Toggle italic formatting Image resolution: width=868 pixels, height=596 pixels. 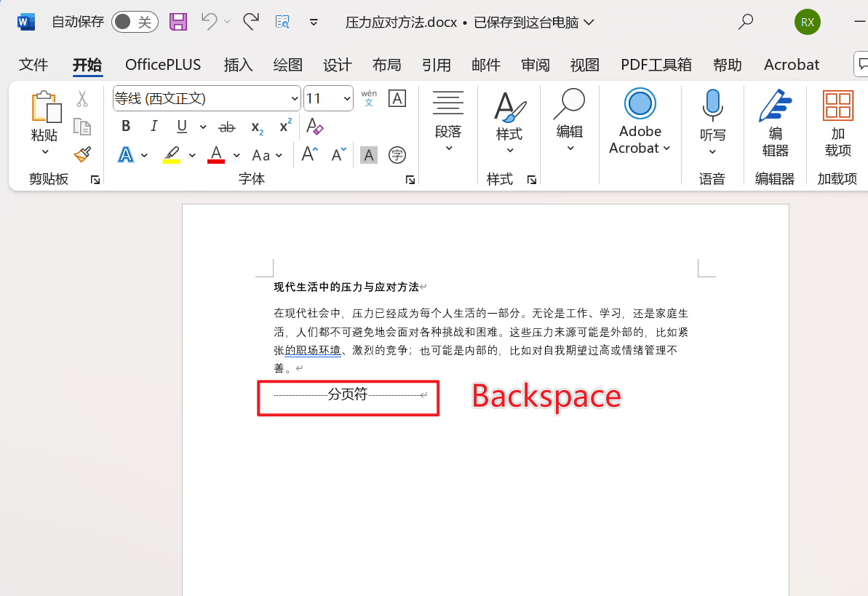click(x=154, y=126)
